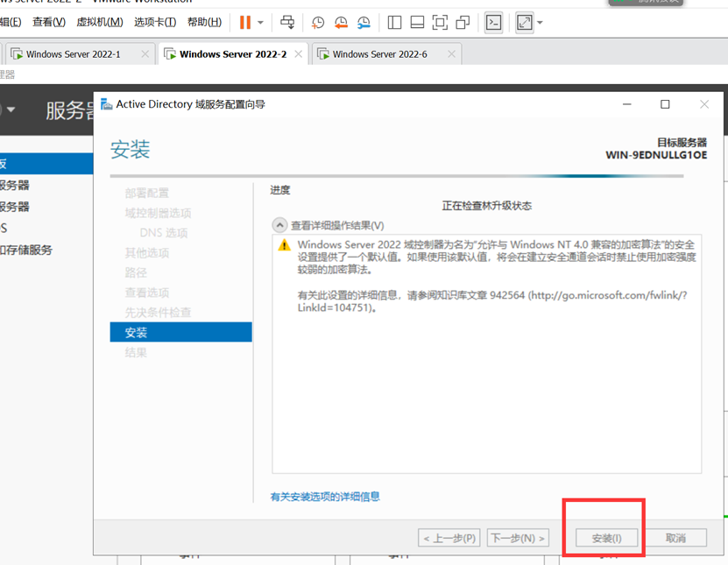Select 先决条件检查 wizard step
The height and width of the screenshot is (565, 728).
point(158,313)
